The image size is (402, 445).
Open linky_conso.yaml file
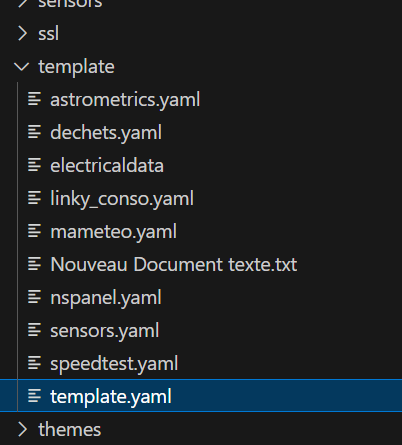tap(122, 198)
